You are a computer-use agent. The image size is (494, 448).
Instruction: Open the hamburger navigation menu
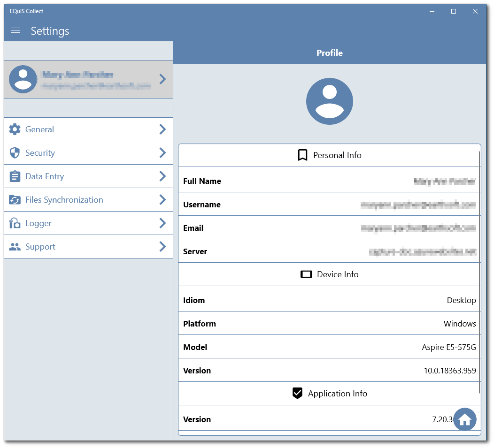point(15,30)
